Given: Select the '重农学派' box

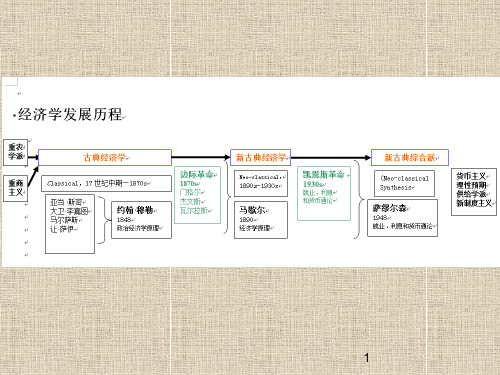Looking at the screenshot, I should 15,152.
